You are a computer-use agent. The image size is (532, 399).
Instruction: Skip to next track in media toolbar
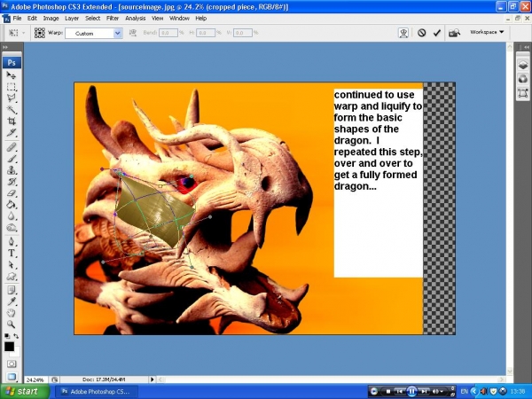point(424,392)
